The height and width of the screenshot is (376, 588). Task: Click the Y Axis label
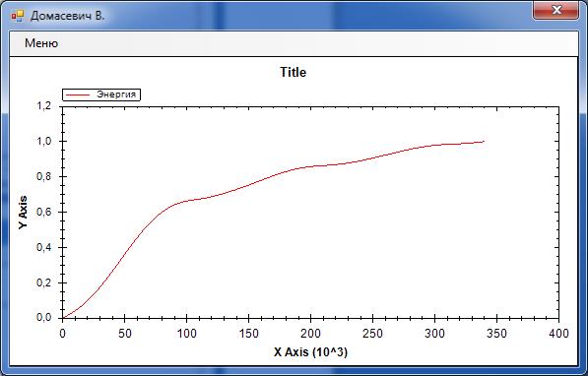(x=23, y=213)
